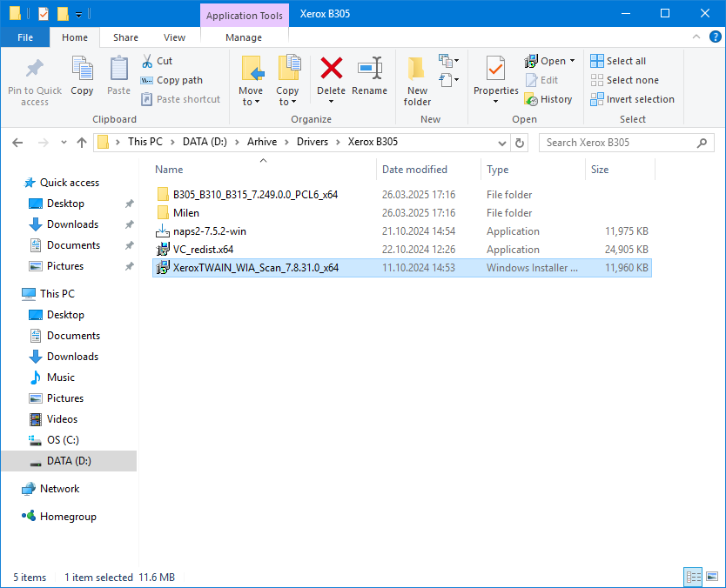Switch to the Share ribbon tab

[125, 37]
